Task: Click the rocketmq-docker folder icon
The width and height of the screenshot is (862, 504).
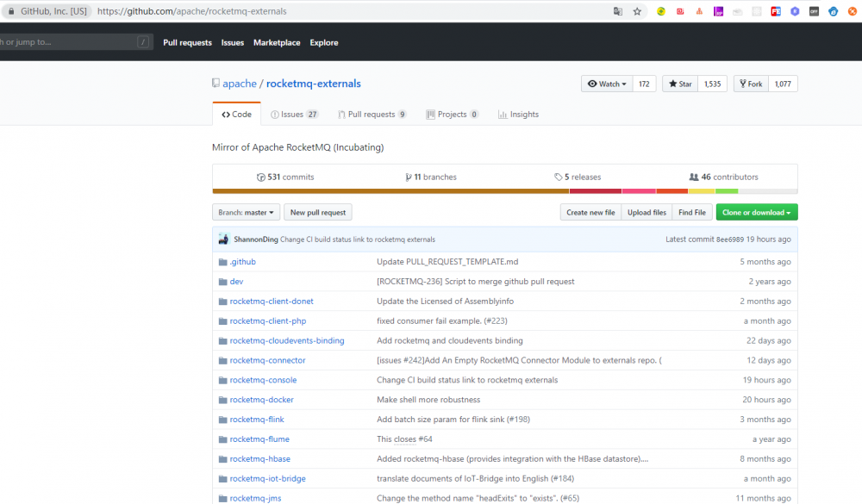Action: pos(222,400)
